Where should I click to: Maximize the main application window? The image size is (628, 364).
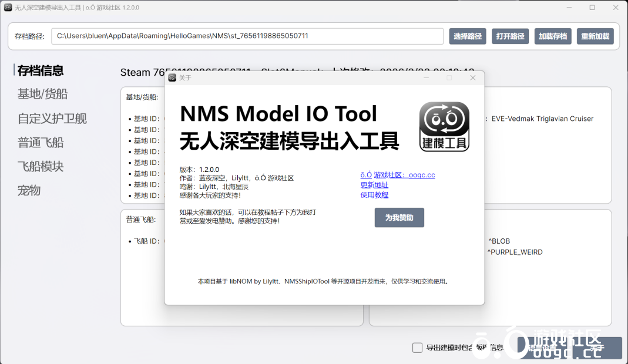coord(592,8)
